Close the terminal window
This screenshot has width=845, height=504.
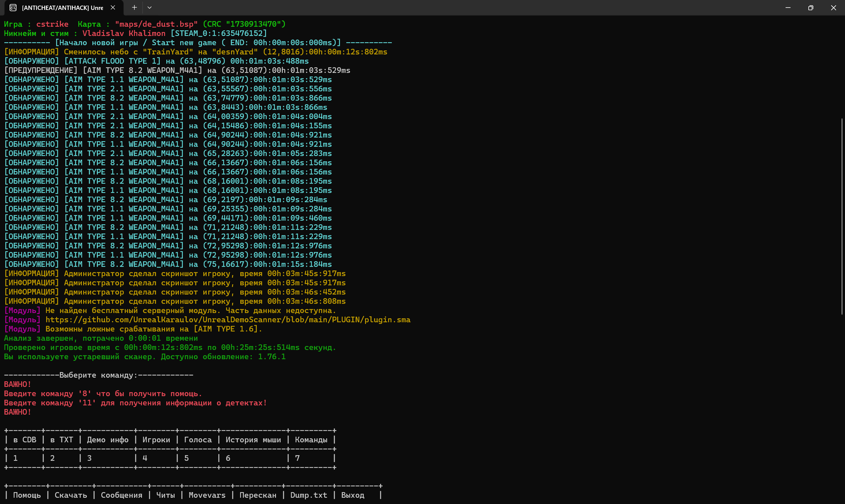833,8
